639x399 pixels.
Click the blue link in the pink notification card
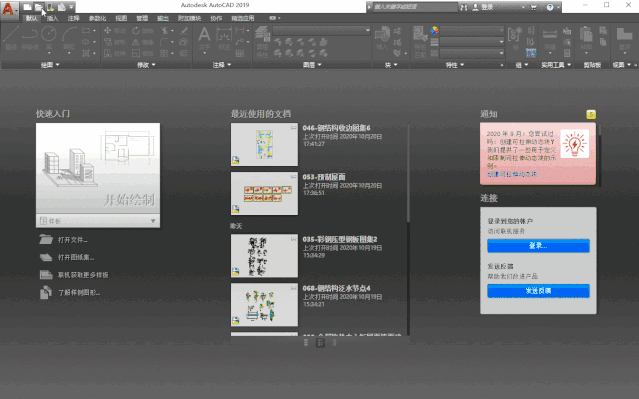pyautogui.click(x=512, y=174)
